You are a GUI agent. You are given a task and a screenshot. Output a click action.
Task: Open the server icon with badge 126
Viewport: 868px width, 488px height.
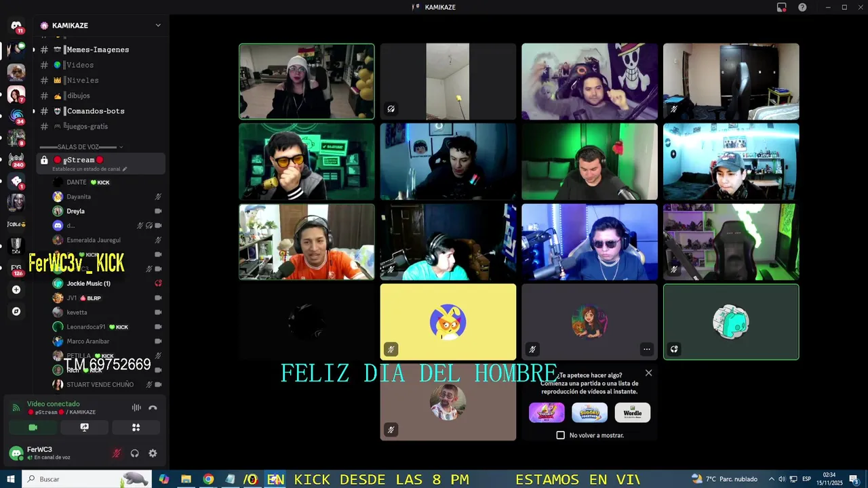pos(16,268)
